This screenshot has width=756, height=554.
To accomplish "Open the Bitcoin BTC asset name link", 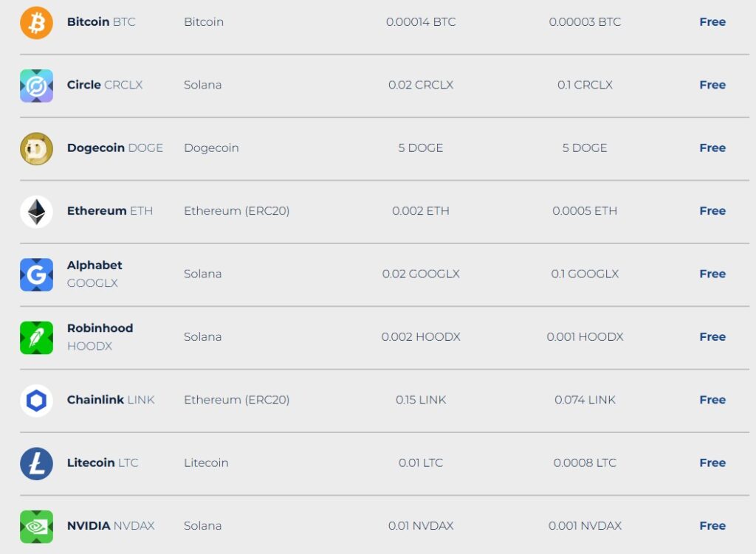I will (101, 21).
